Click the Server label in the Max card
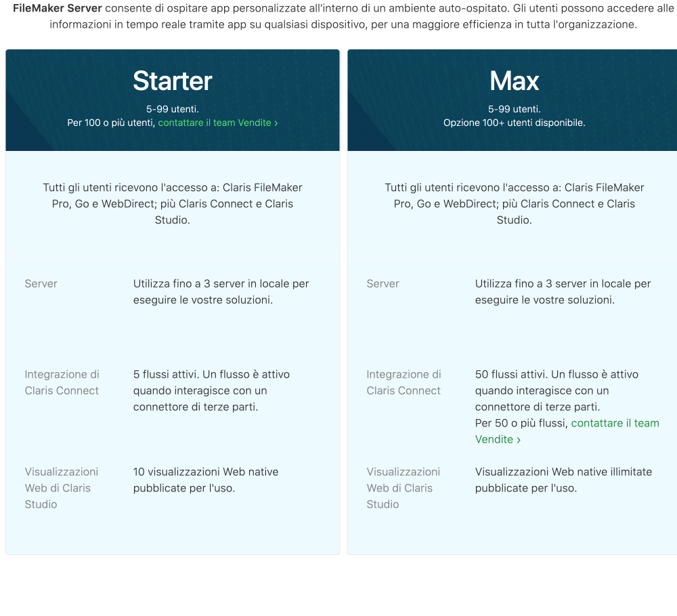The image size is (677, 616). click(x=383, y=284)
